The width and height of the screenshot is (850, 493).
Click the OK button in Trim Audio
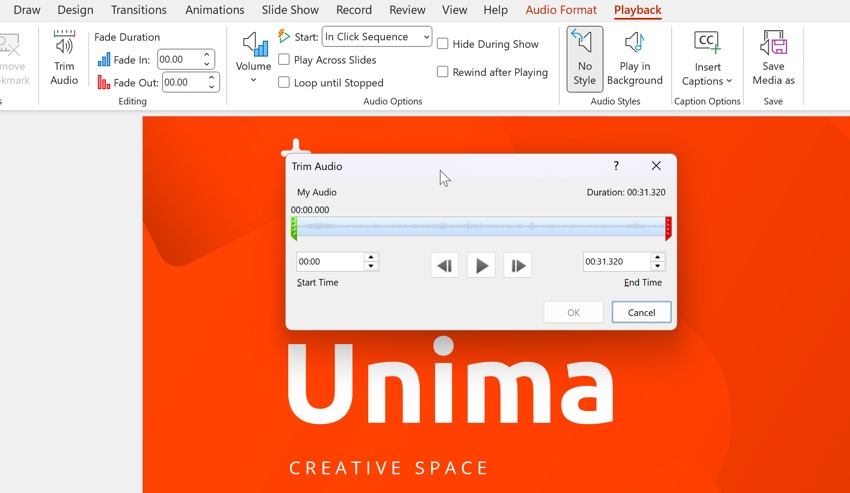pyautogui.click(x=574, y=312)
